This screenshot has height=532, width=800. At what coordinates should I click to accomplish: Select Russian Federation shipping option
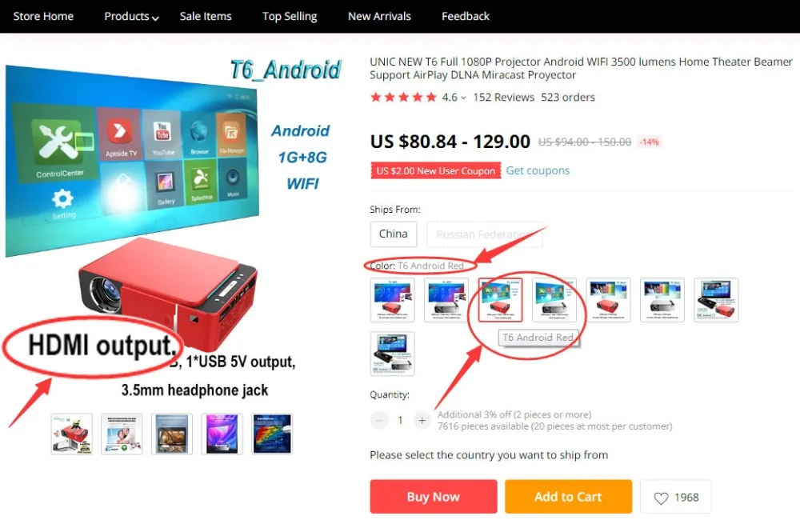(484, 234)
